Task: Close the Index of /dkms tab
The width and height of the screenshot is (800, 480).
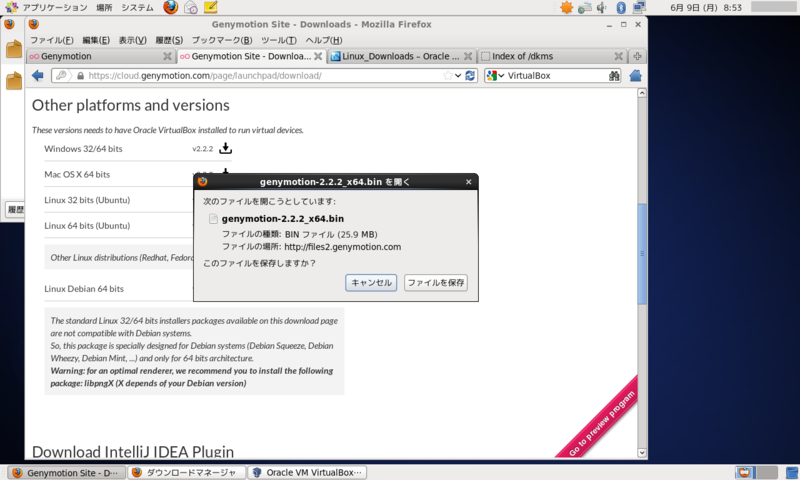Action: pos(618,56)
